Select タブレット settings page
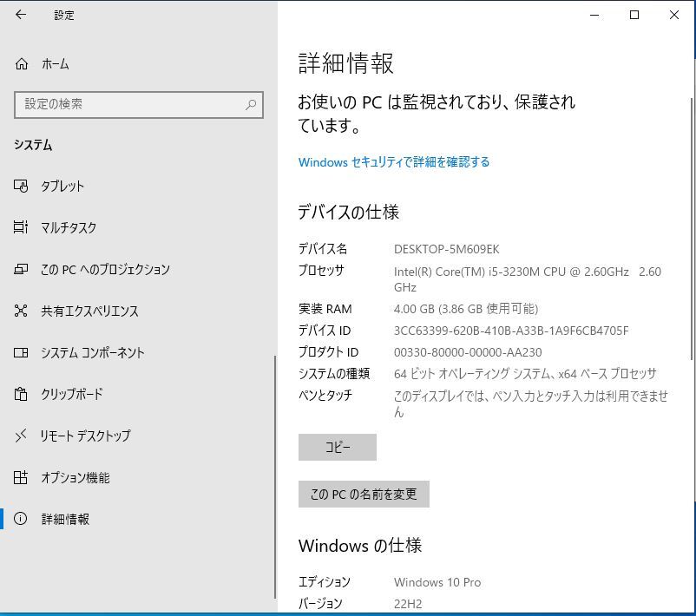The image size is (696, 616). tap(138, 186)
